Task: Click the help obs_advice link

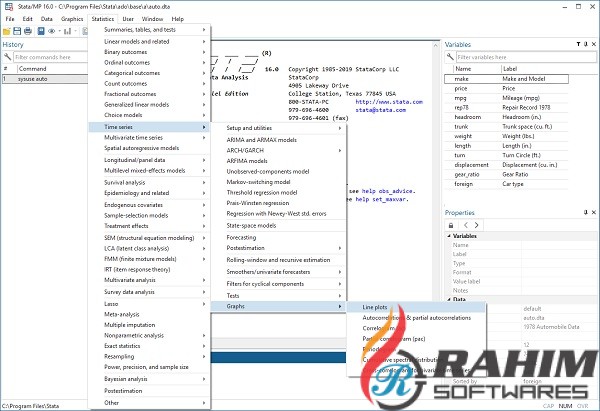Action: (x=388, y=191)
